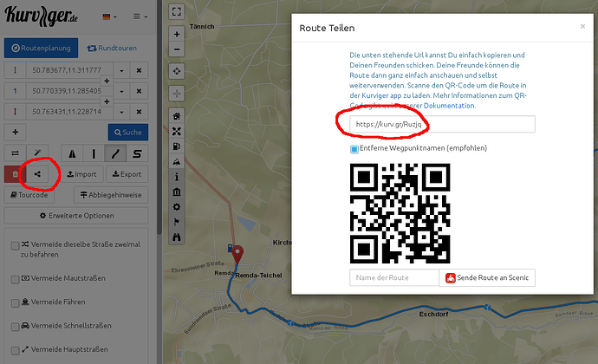Click Sende Route an Scenic button

click(487, 278)
